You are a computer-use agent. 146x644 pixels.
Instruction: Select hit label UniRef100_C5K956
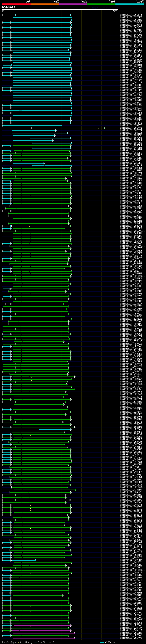pyautogui.click(x=131, y=389)
